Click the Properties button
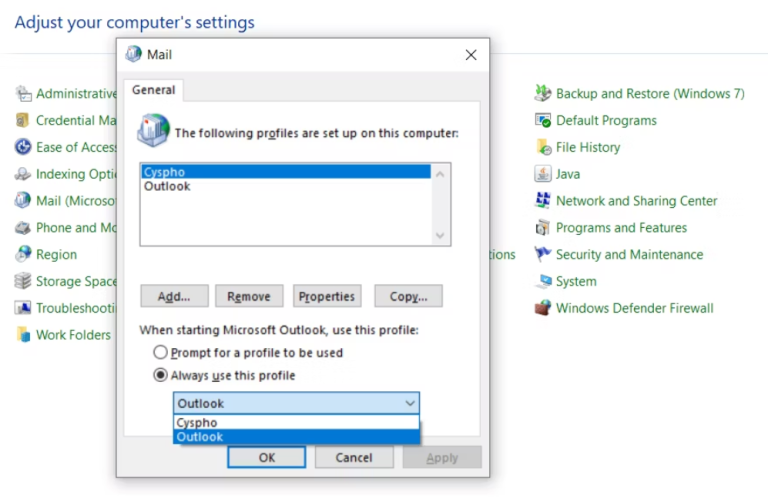The image size is (768, 502). click(327, 296)
